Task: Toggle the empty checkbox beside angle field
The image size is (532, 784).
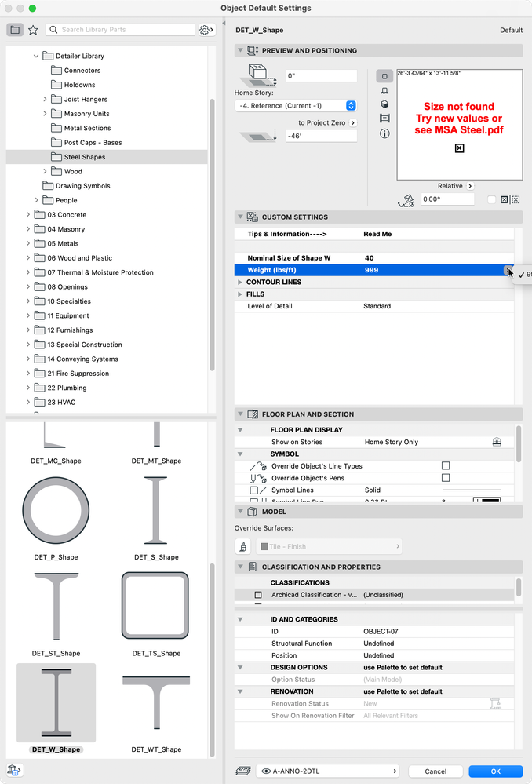Action: coord(491,199)
